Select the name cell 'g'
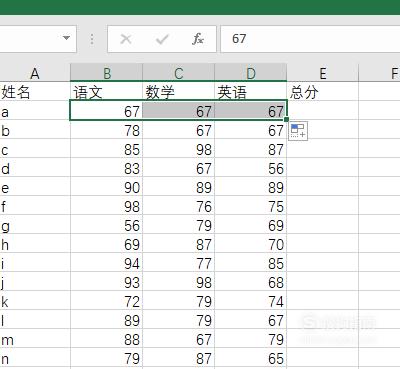Image resolution: width=400 pixels, height=369 pixels. pos(35,225)
